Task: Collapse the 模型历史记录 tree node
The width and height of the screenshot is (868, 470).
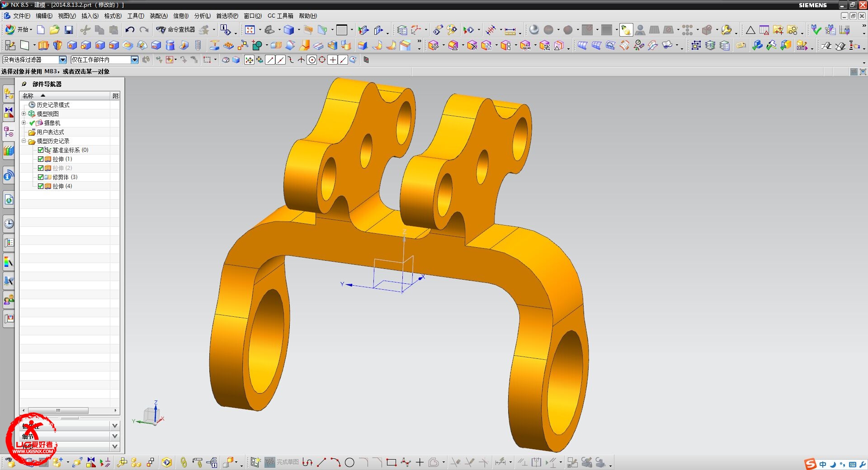Action: [x=24, y=141]
